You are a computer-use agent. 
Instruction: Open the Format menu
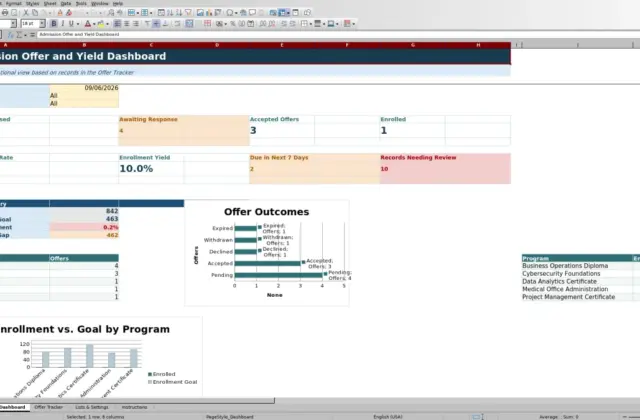point(14,4)
